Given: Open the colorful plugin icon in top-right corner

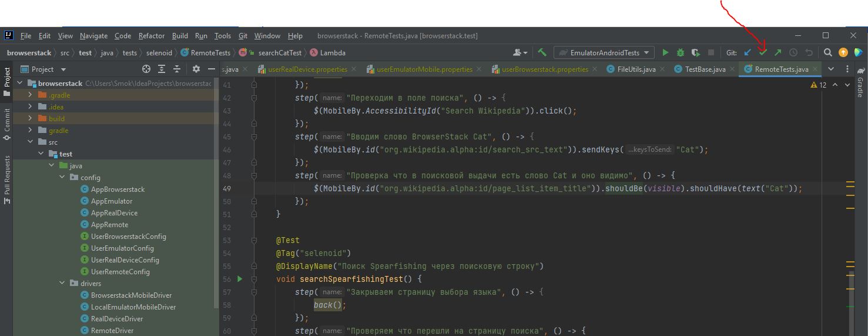Looking at the screenshot, I should point(859,52).
